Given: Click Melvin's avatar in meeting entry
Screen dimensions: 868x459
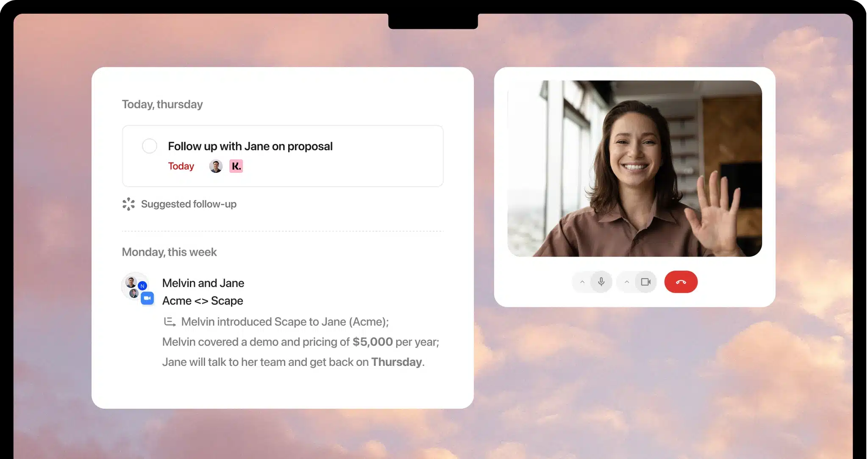Looking at the screenshot, I should pyautogui.click(x=131, y=282).
